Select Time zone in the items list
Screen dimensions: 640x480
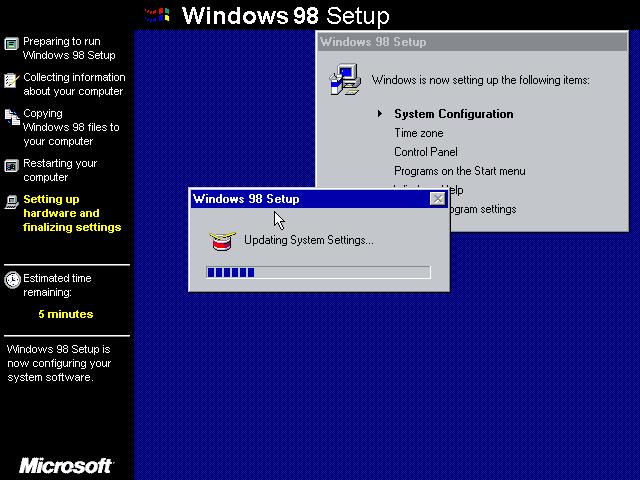click(x=418, y=133)
